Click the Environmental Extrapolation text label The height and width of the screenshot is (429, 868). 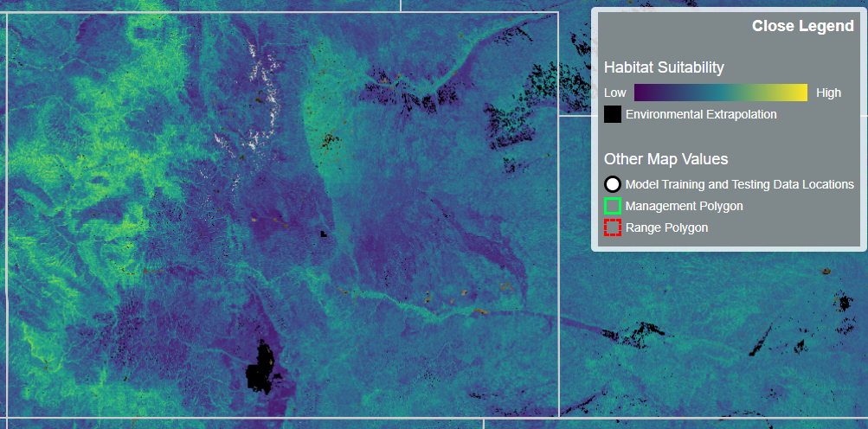[x=701, y=114]
